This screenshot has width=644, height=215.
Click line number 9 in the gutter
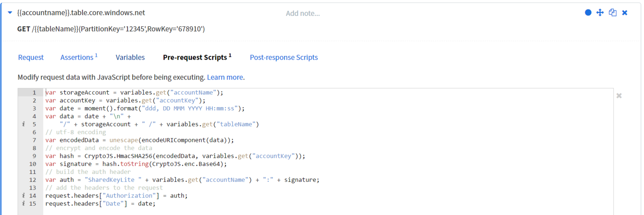pos(34,156)
